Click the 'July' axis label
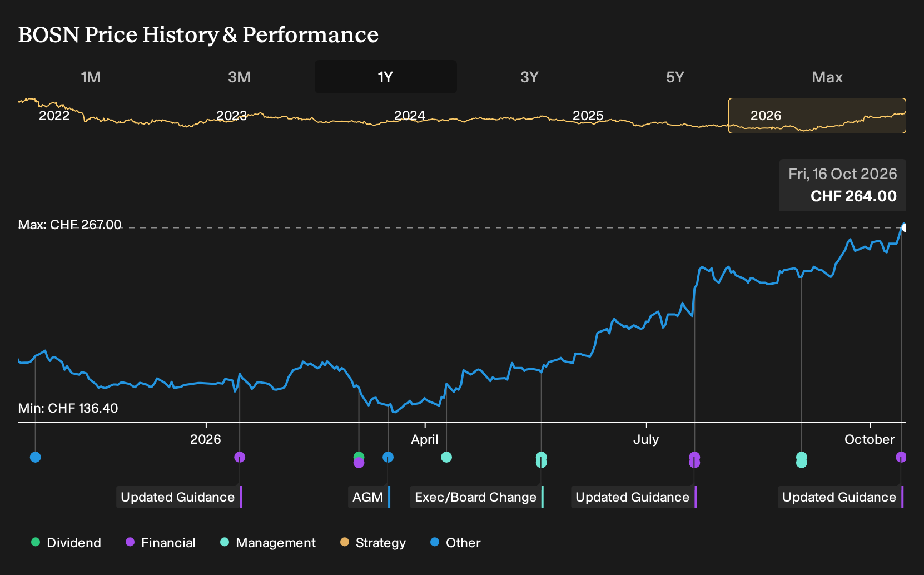The width and height of the screenshot is (924, 575). click(646, 439)
